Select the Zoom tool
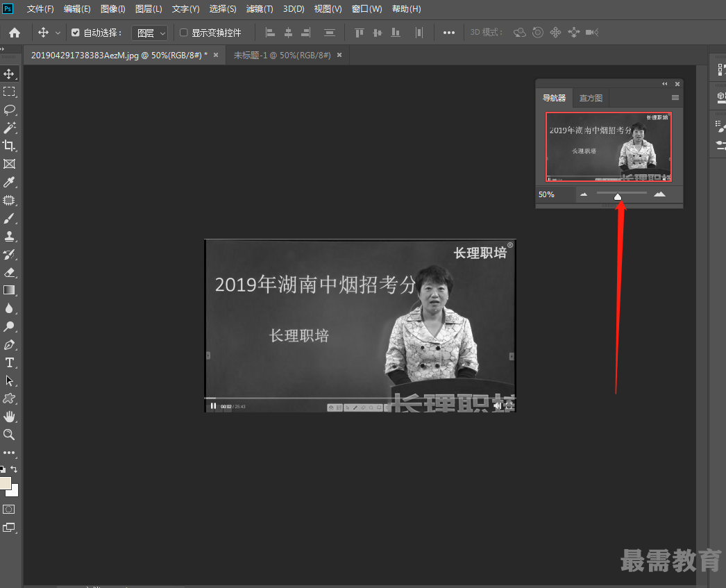 (9, 435)
